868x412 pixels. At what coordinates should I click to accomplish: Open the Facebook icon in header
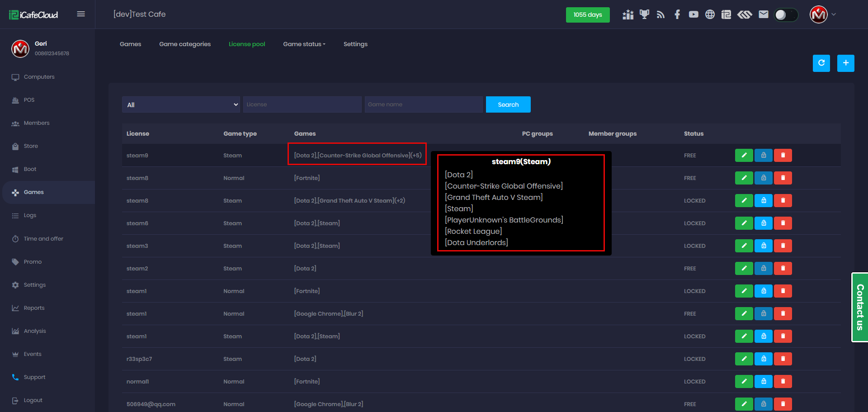[677, 14]
